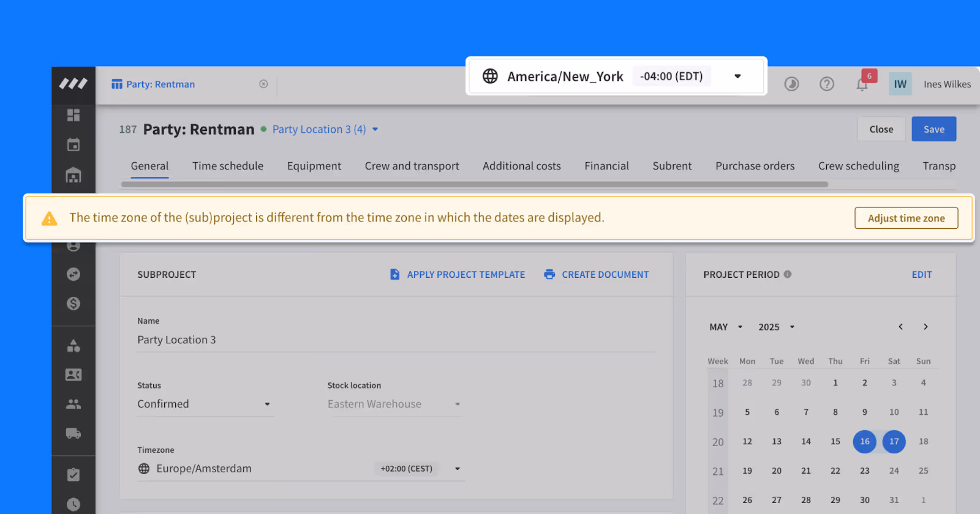Open the Stock location dropdown Eastern Warehouse
Image resolution: width=980 pixels, height=514 pixels.
(395, 404)
